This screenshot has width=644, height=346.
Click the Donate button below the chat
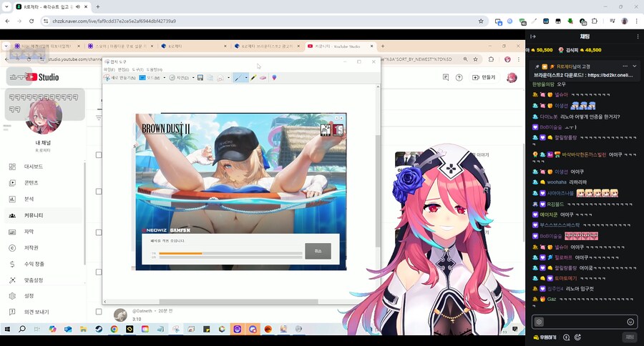545,337
